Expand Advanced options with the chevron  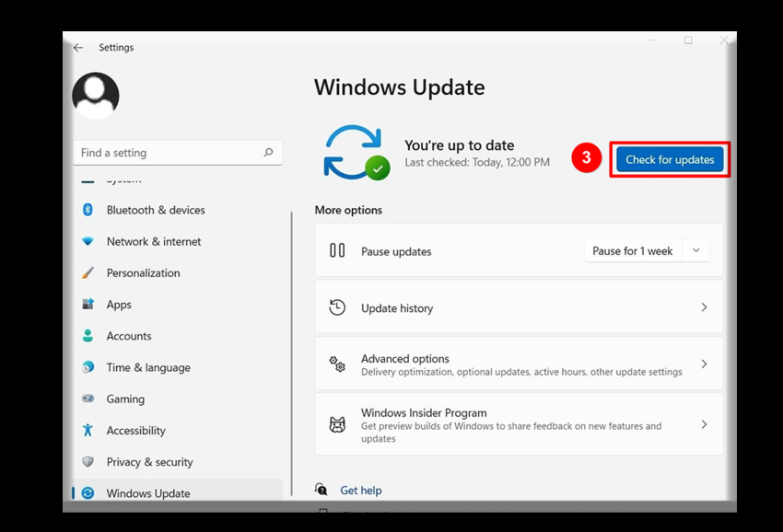pos(704,364)
